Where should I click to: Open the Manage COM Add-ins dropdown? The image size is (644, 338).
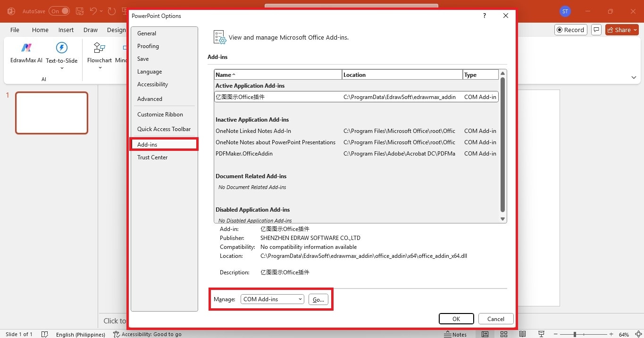(x=272, y=299)
